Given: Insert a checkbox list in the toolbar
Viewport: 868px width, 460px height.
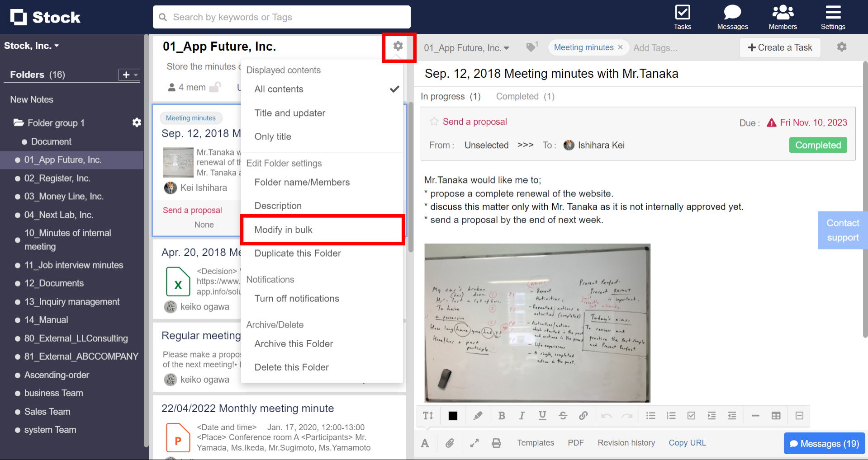Looking at the screenshot, I should (x=691, y=416).
